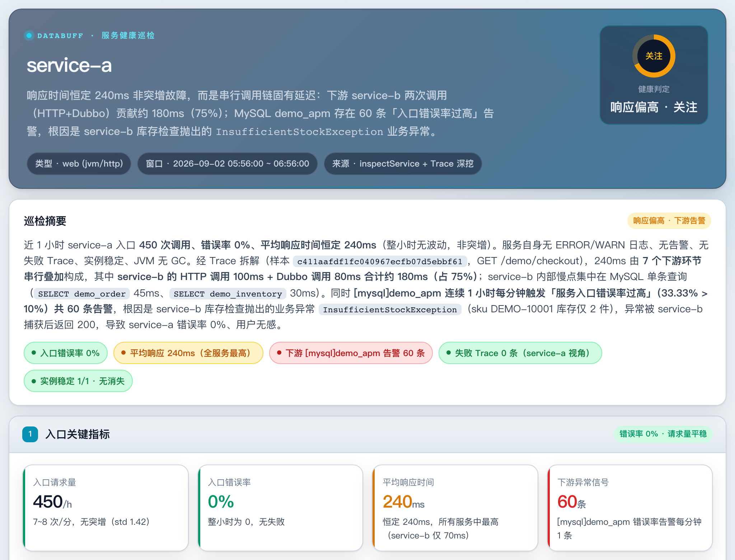The height and width of the screenshot is (560, 735).
Task: Click the numbered 1 section badge
Action: coord(30,434)
